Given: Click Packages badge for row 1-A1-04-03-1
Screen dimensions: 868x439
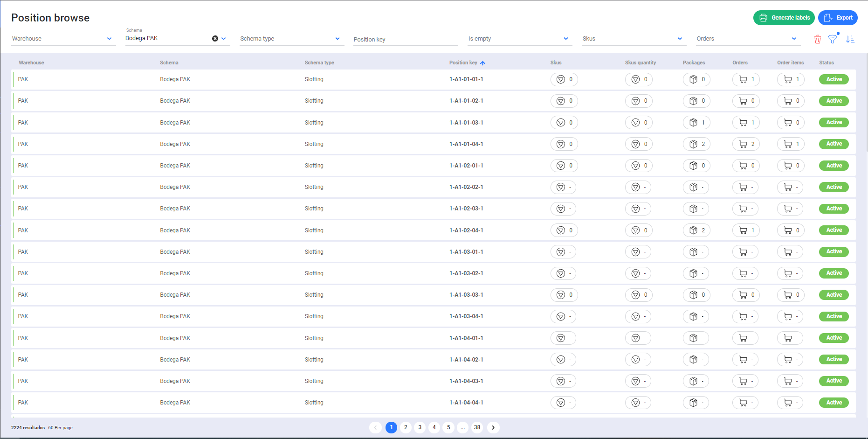Looking at the screenshot, I should click(696, 381).
